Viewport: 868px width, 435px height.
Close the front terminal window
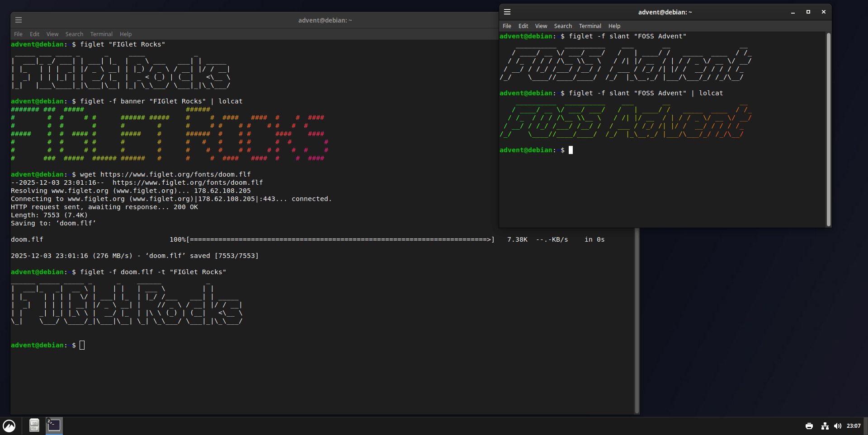(x=824, y=12)
